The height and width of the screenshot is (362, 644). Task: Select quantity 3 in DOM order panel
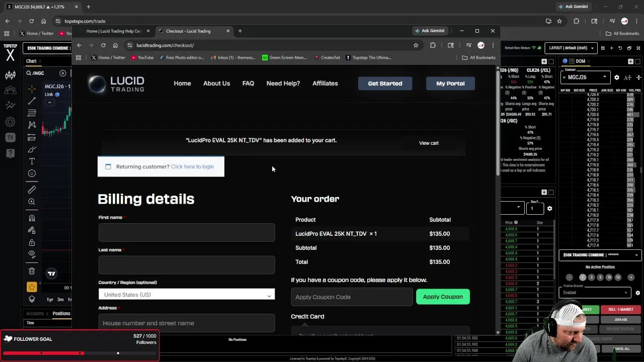(591, 277)
